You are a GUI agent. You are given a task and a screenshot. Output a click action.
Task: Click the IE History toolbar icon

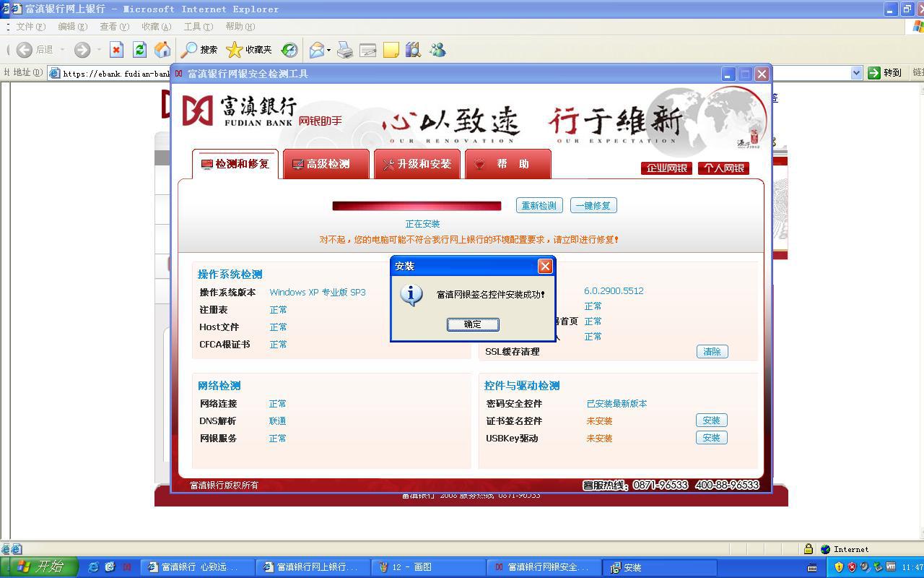tap(289, 50)
